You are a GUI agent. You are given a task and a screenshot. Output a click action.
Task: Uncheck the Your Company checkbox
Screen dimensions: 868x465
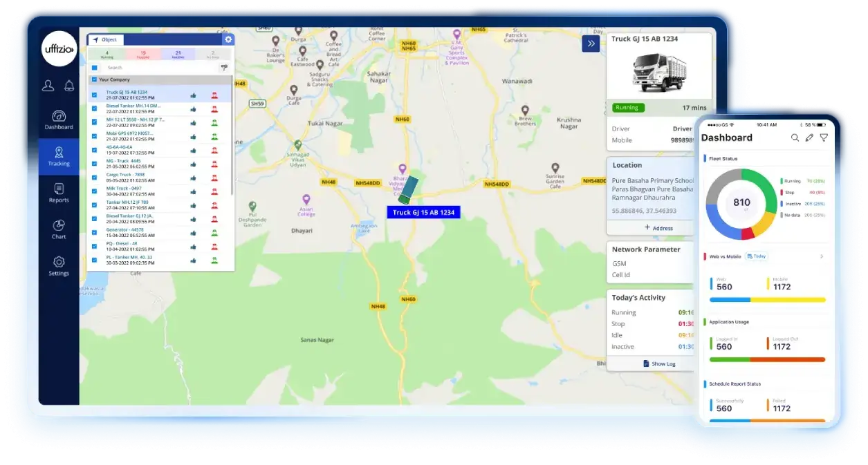94,79
